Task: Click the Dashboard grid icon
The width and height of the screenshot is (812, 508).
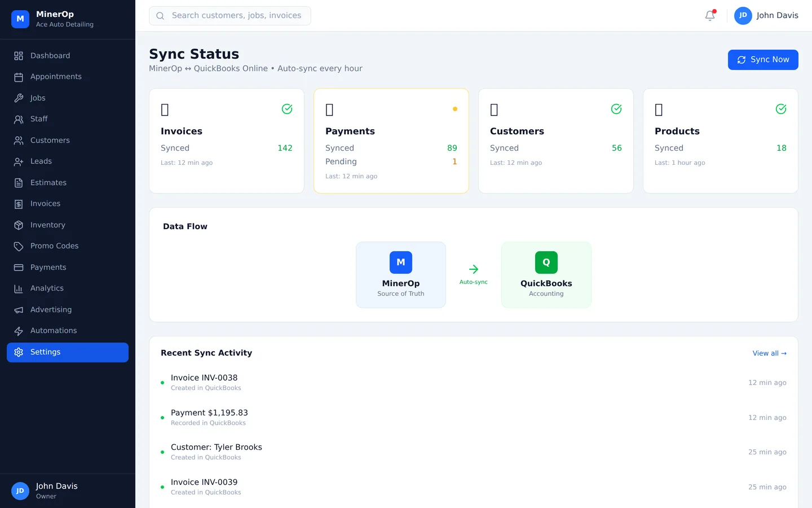Action: point(19,56)
